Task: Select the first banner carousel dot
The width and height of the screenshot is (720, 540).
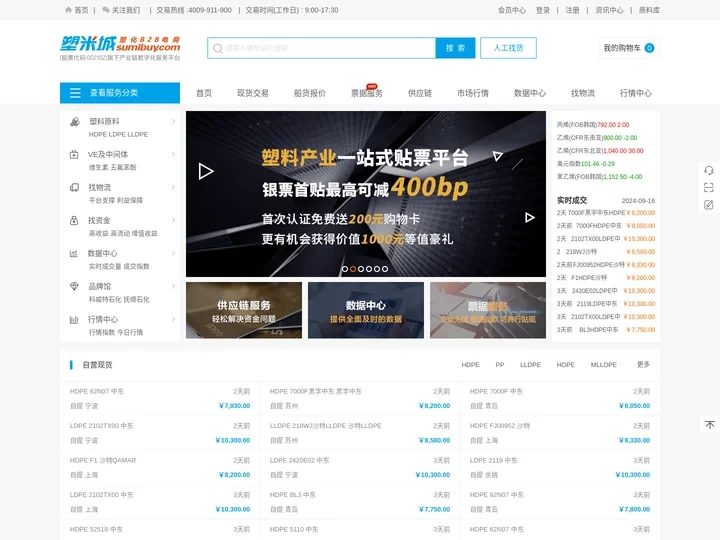Action: [345, 269]
